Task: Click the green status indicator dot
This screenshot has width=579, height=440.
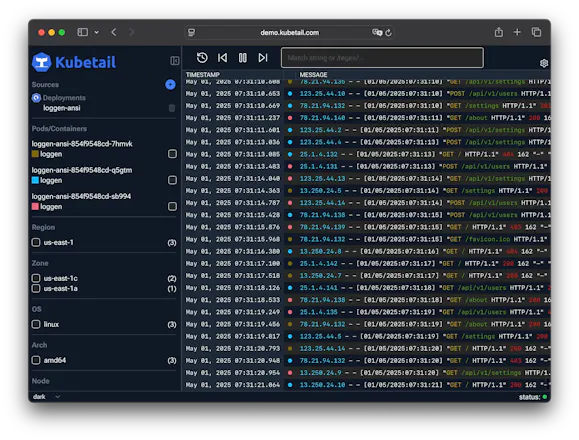Action: (x=545, y=397)
